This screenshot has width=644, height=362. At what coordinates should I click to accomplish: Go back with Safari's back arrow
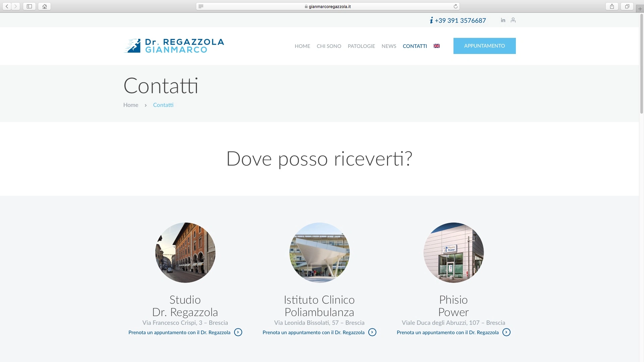pyautogui.click(x=7, y=6)
